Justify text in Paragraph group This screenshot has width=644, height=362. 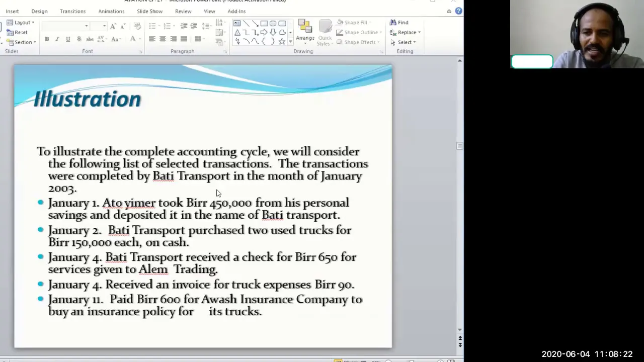click(x=184, y=39)
